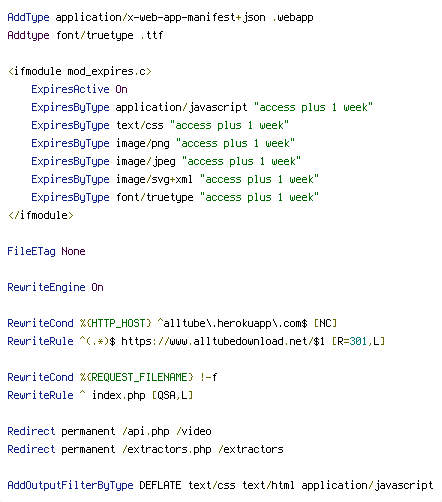Click the ExpiresActive On directive
Image resolution: width=442 pixels, height=502 pixels.
click(79, 89)
